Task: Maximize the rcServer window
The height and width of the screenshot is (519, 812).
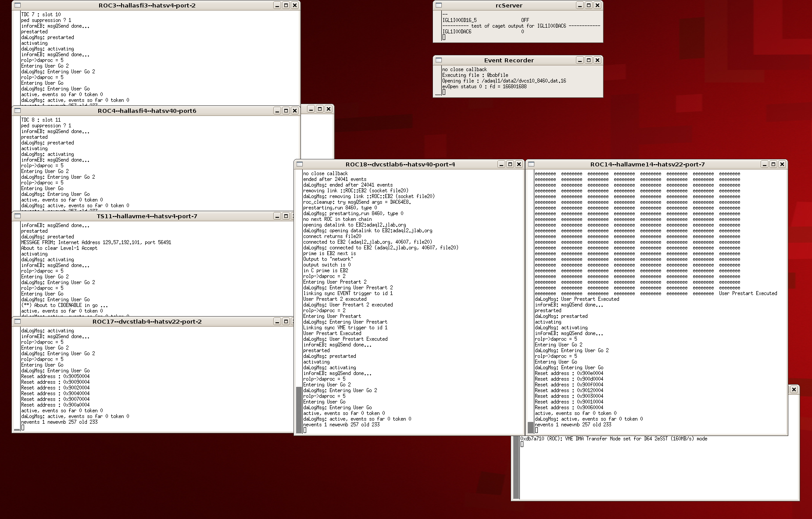Action: pos(589,5)
